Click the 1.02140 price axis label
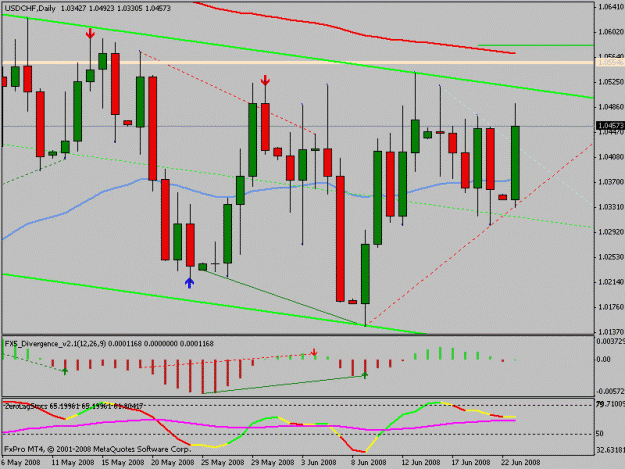Screen dimensions: 625x469 coord(610,282)
